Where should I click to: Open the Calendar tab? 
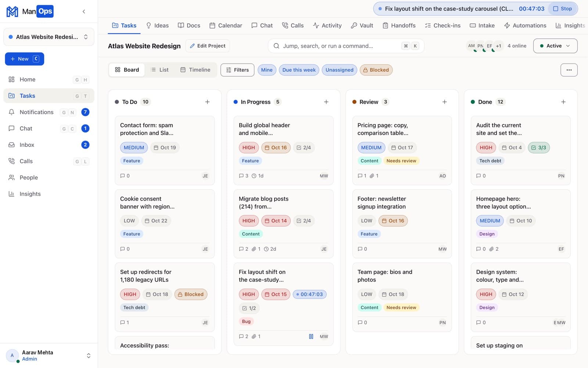tap(226, 25)
